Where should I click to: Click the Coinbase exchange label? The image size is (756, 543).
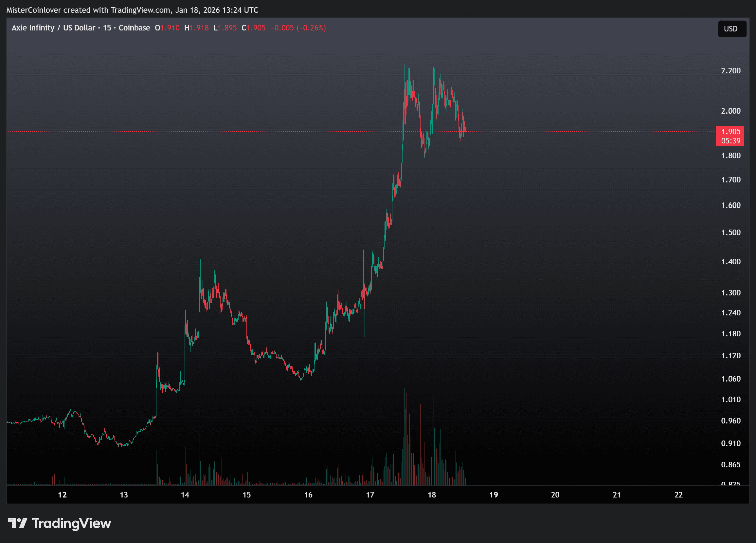click(x=134, y=28)
